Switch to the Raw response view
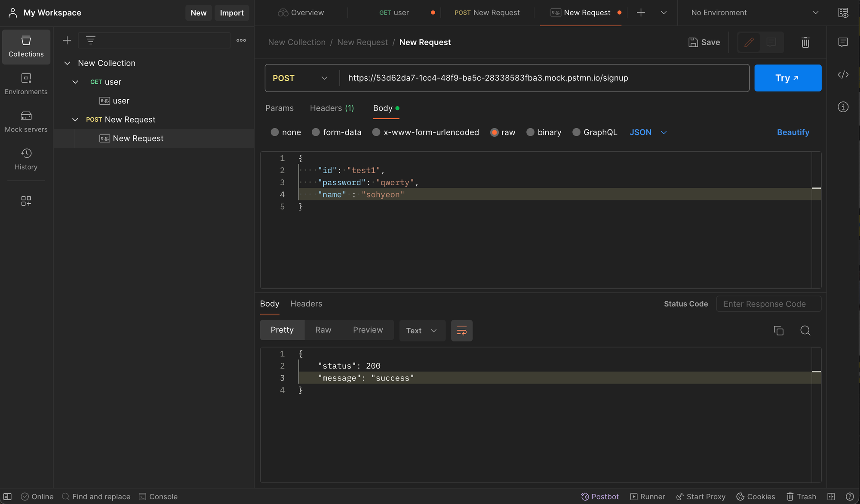Viewport: 860px width, 504px height. 323,330
